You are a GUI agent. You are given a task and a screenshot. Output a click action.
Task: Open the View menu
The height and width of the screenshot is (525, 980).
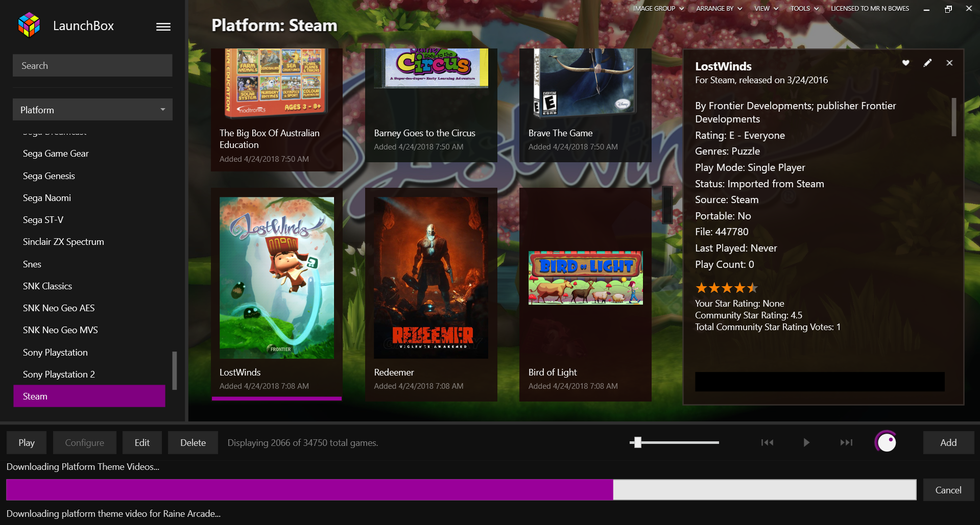tap(766, 8)
